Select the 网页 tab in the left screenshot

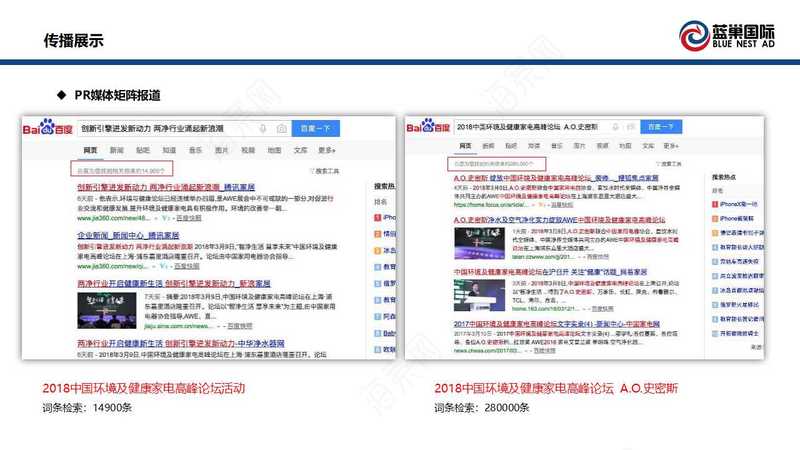[90, 150]
